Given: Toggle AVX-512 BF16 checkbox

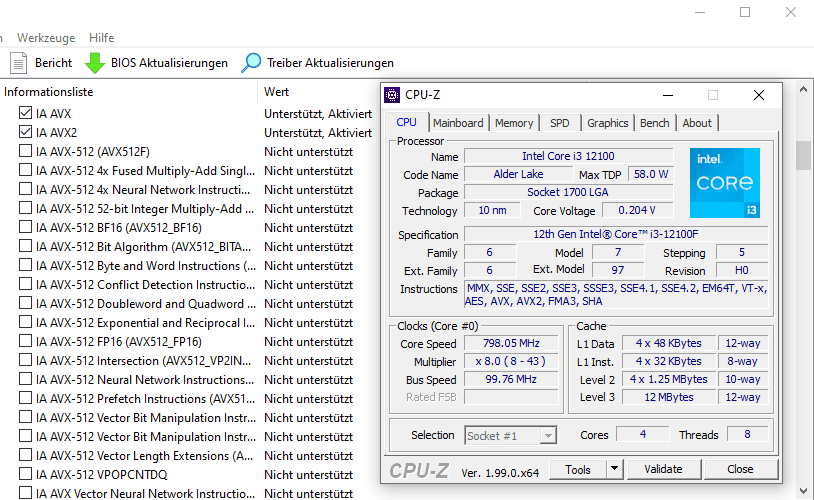Looking at the screenshot, I should (25, 227).
